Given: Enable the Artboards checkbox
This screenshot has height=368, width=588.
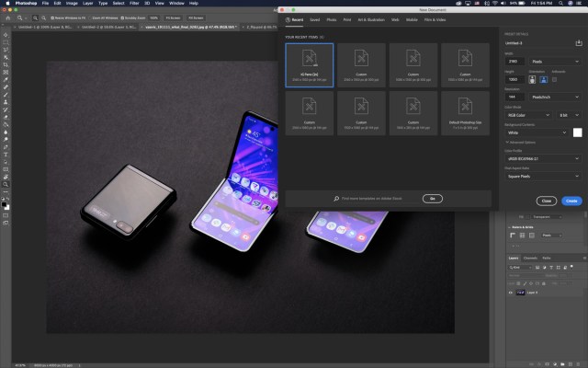Looking at the screenshot, I should [x=554, y=80].
